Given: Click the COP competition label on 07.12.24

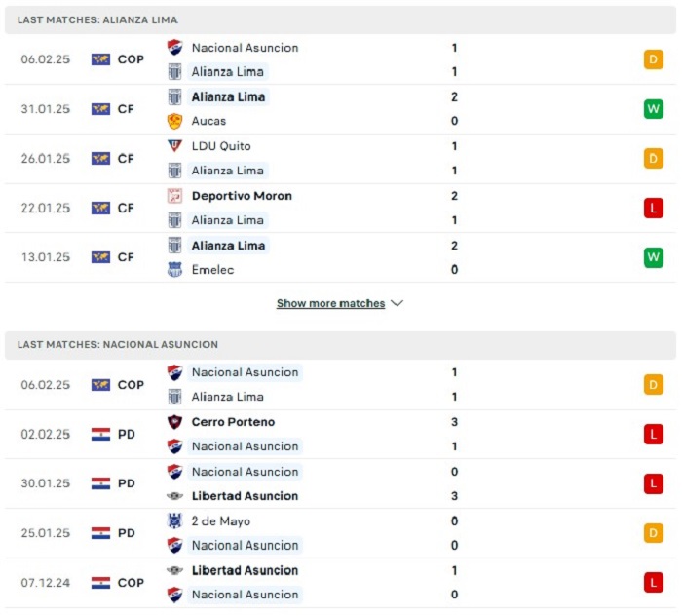Looking at the screenshot, I should 131,583.
